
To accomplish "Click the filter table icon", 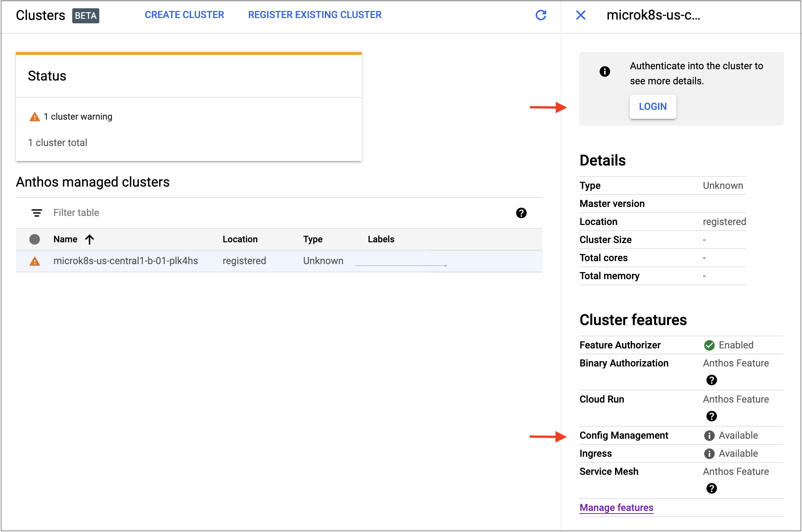I will tap(36, 213).
